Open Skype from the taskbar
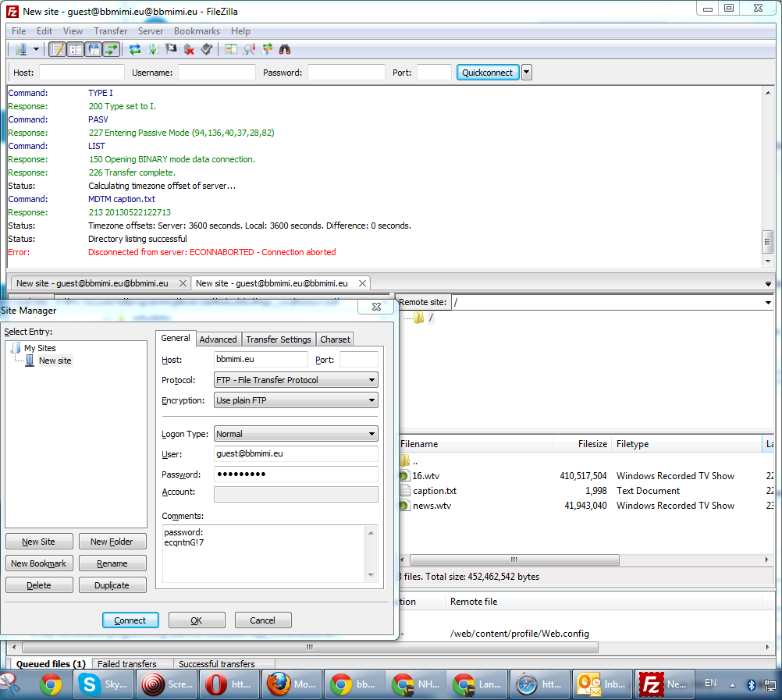The width and height of the screenshot is (782, 700). pos(103,684)
